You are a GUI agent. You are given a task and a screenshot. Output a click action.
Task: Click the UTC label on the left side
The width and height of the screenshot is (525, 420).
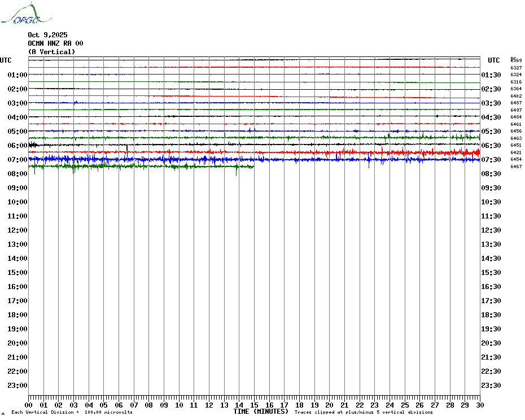[6, 60]
